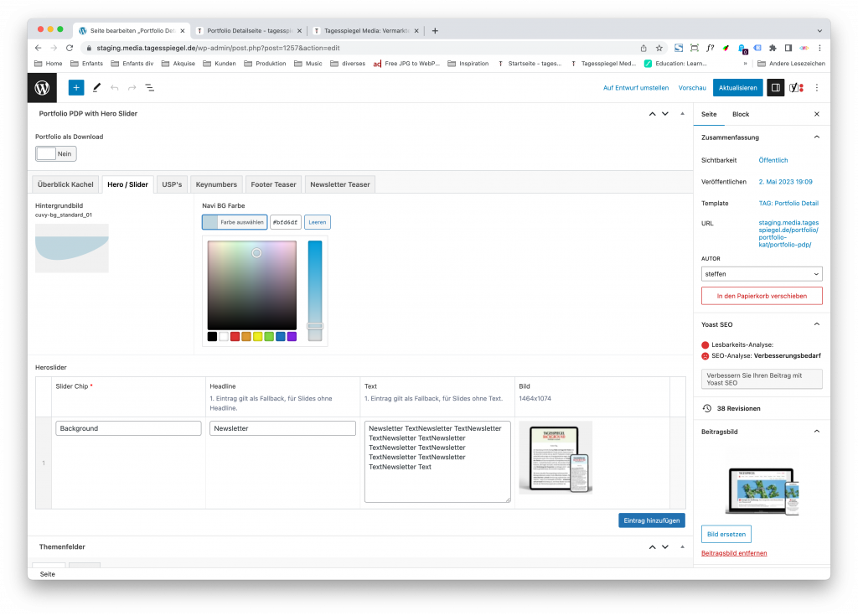858x616 pixels.
Task: Open the Yoast SEO panel icon
Action: click(796, 88)
